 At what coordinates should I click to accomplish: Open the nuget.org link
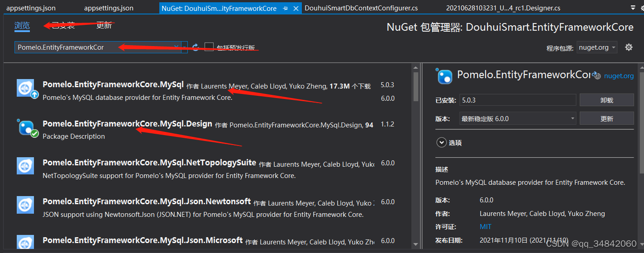coord(619,76)
